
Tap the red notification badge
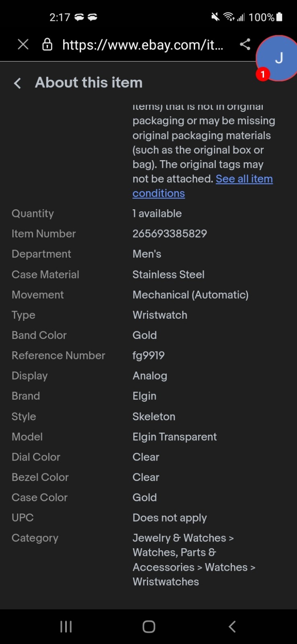[263, 74]
